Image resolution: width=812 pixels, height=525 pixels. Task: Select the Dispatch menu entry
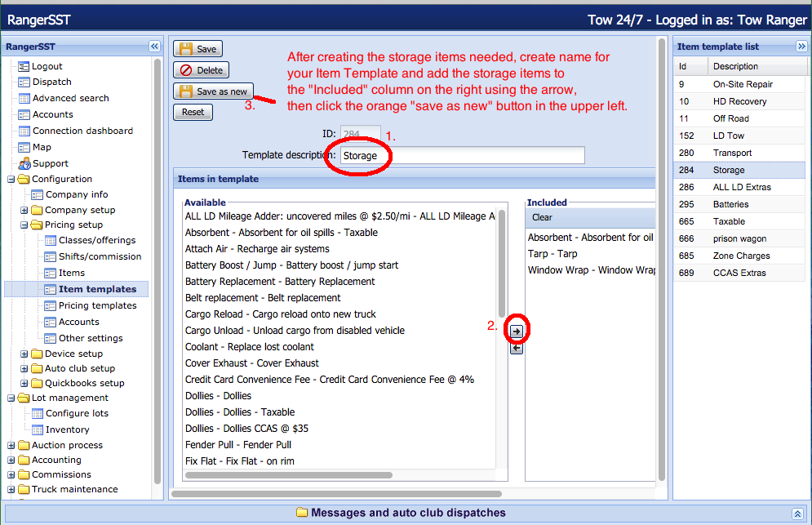tap(51, 82)
